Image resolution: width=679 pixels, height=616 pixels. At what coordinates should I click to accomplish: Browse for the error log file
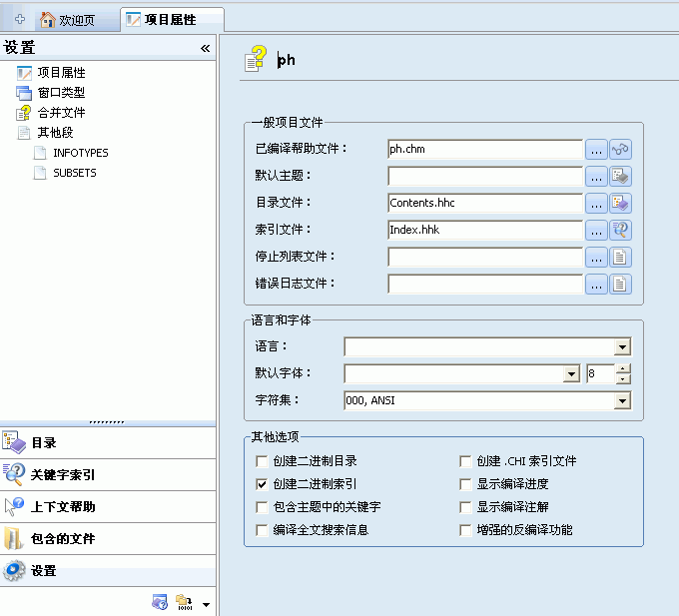[x=596, y=285]
